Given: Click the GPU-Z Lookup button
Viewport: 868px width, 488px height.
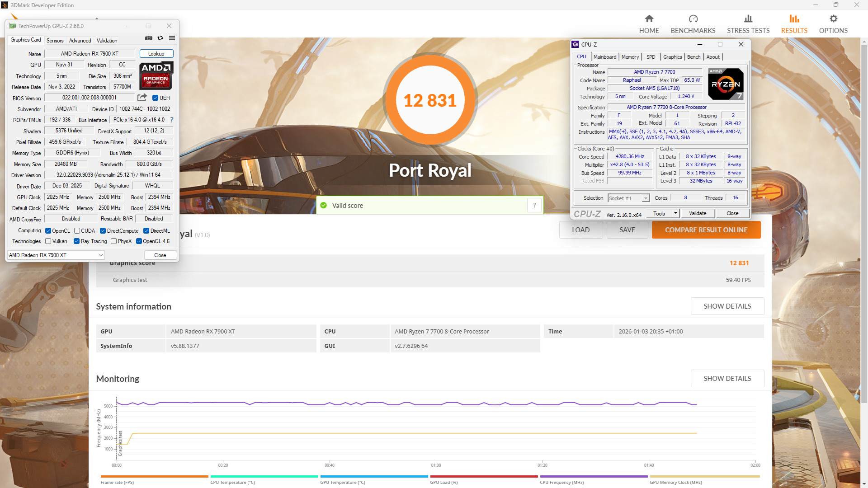Looking at the screenshot, I should 156,54.
